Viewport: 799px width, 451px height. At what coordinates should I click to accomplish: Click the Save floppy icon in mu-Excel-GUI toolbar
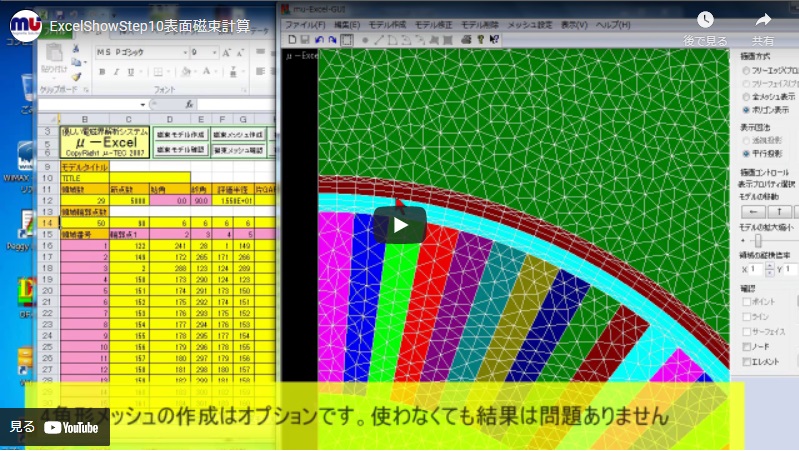coord(305,39)
